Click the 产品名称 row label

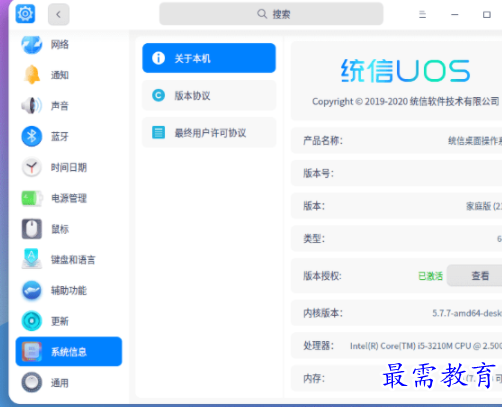pyautogui.click(x=323, y=141)
